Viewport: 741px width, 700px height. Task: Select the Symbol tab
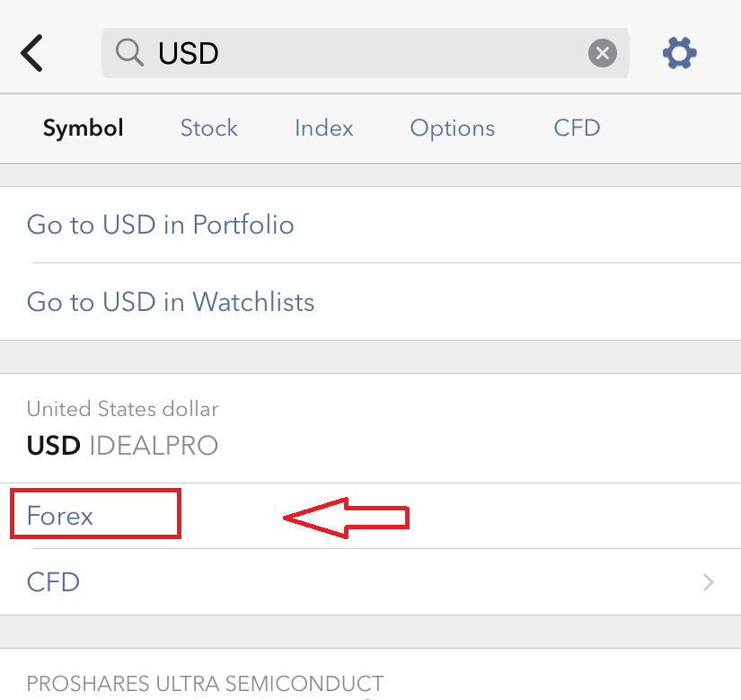tap(84, 128)
